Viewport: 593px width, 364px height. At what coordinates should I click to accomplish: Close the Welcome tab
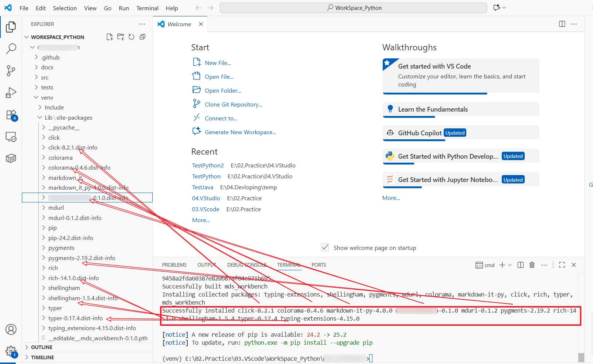tap(201, 24)
